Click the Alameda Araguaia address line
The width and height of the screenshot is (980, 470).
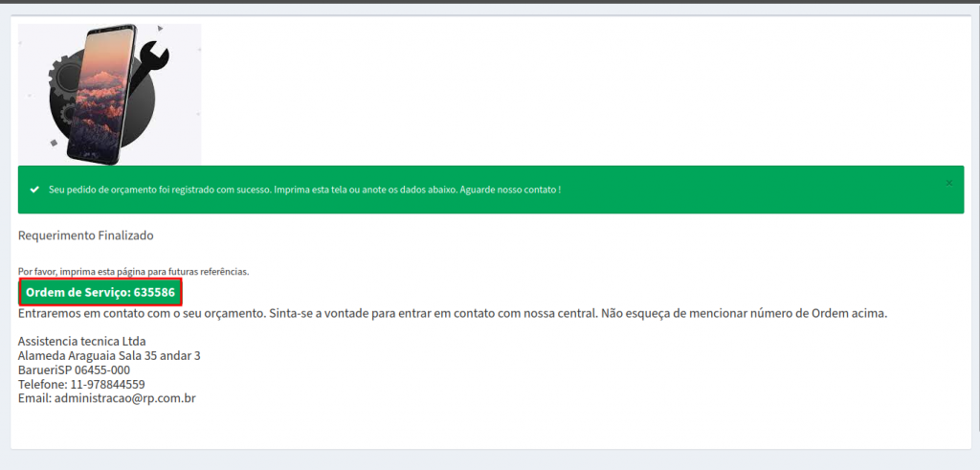tap(108, 355)
